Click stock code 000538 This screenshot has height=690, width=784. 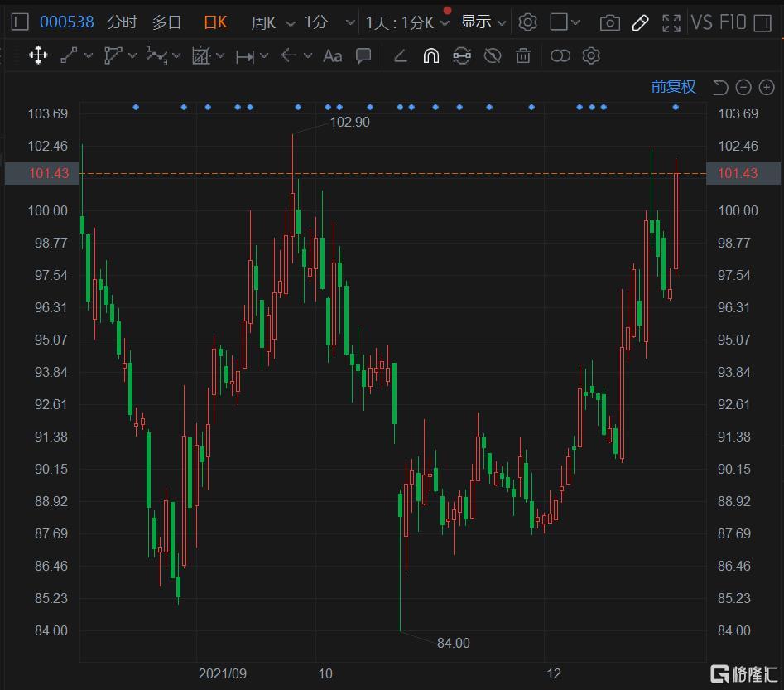tap(66, 22)
